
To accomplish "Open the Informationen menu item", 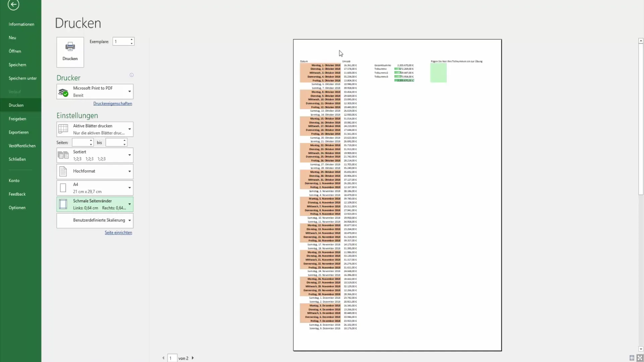I will pyautogui.click(x=21, y=24).
